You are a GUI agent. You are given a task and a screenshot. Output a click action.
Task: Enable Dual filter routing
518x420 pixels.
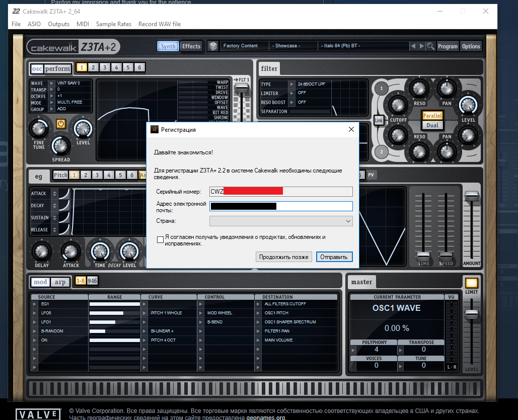pyautogui.click(x=432, y=125)
